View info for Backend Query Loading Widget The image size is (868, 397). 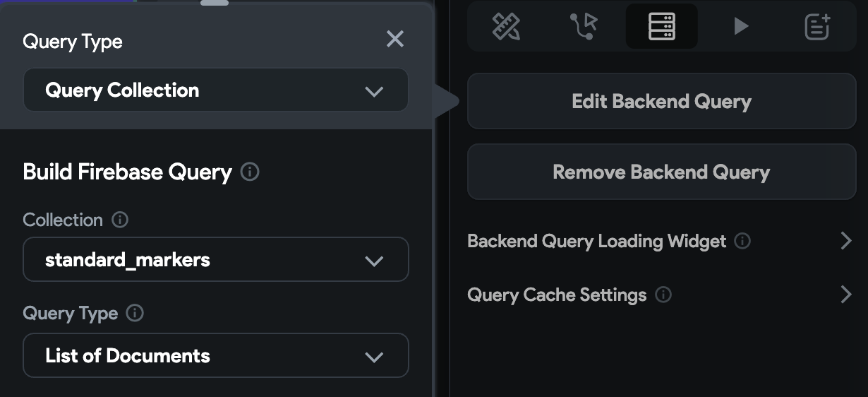pyautogui.click(x=742, y=241)
